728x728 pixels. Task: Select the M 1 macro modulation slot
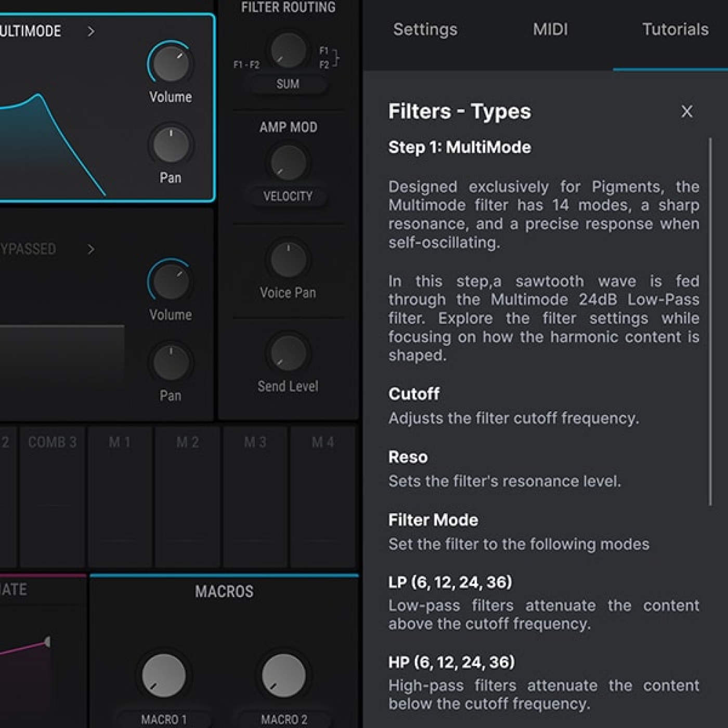tap(120, 496)
